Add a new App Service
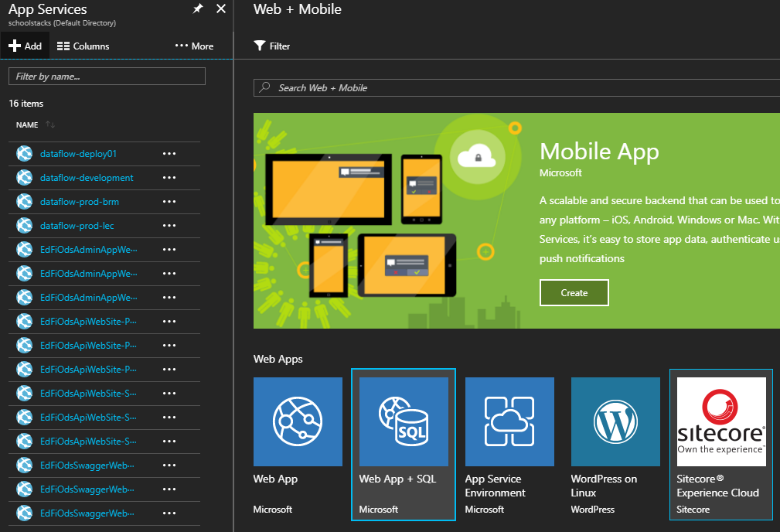780x532 pixels. 25,46
